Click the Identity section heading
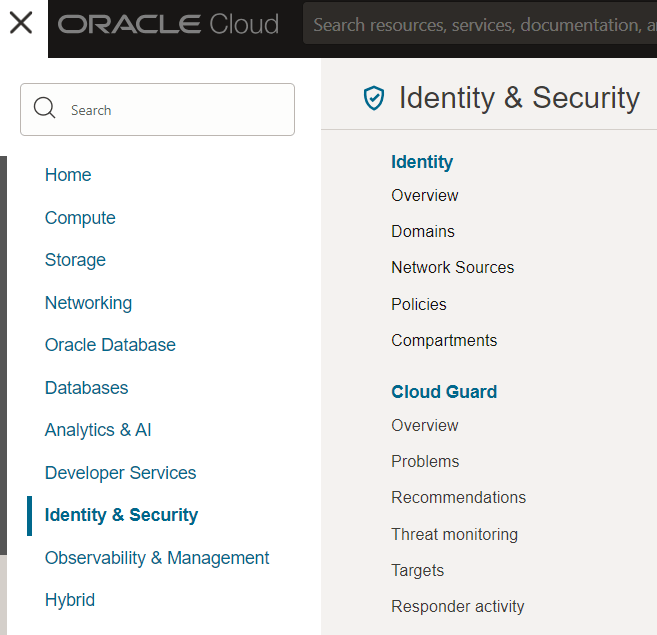 click(x=422, y=162)
